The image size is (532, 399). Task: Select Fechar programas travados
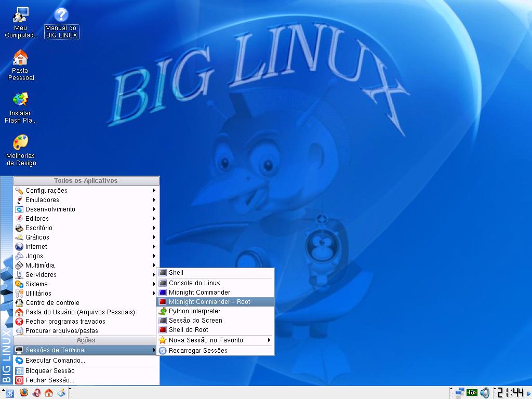(86, 321)
